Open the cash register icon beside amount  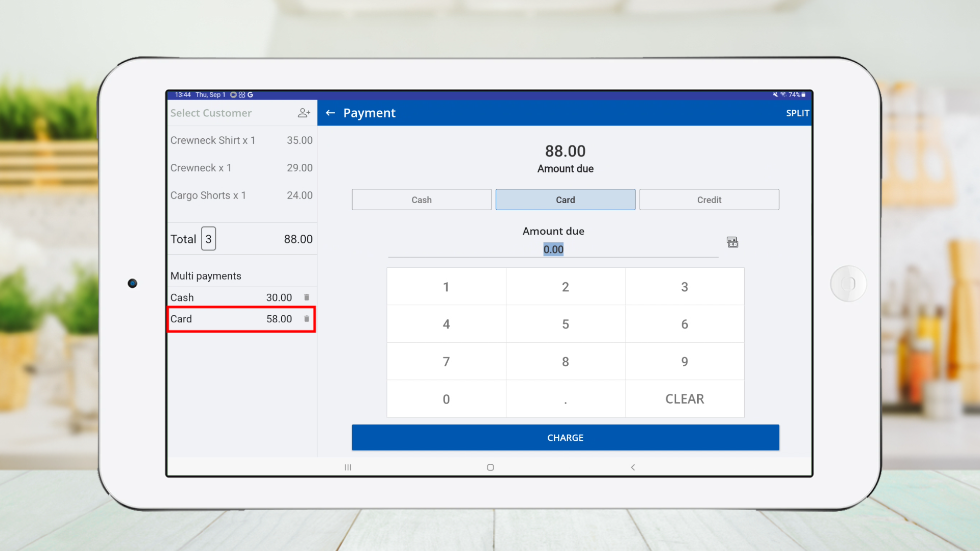pyautogui.click(x=732, y=242)
